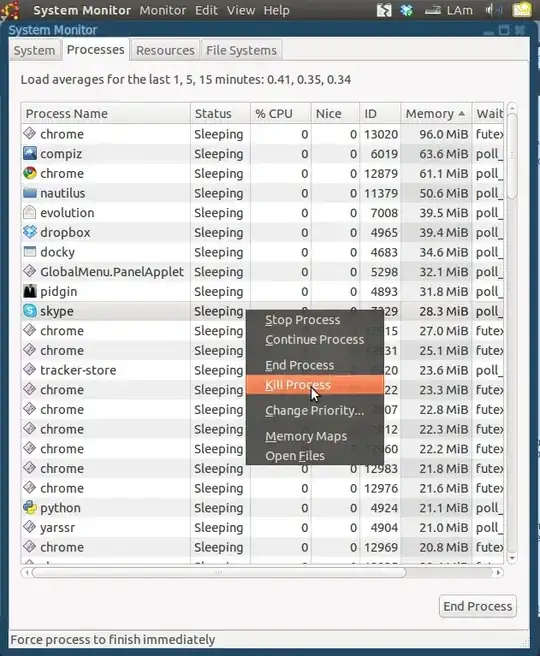Open the mail envelope indicator in panel
Viewport: 540px width, 656px height.
pos(522,10)
